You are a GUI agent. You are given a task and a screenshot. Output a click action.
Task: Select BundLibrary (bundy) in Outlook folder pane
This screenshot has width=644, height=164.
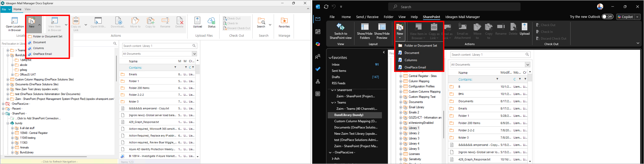[x=355, y=115]
